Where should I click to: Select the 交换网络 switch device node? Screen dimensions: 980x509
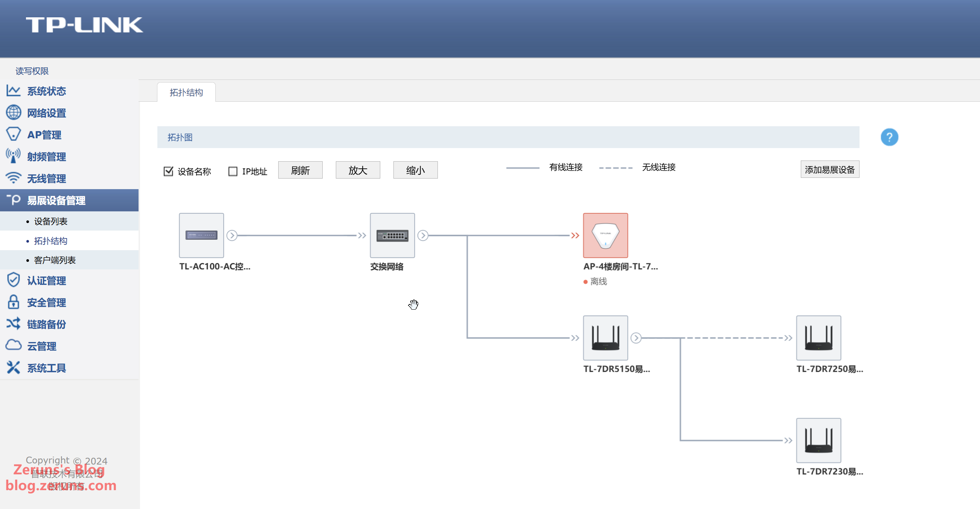[x=392, y=235]
